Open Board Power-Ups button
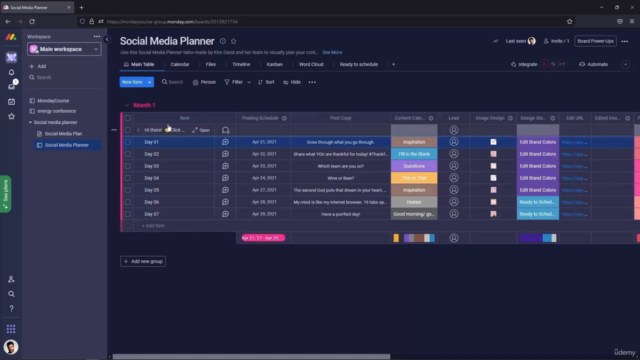The width and height of the screenshot is (640, 360). (595, 41)
